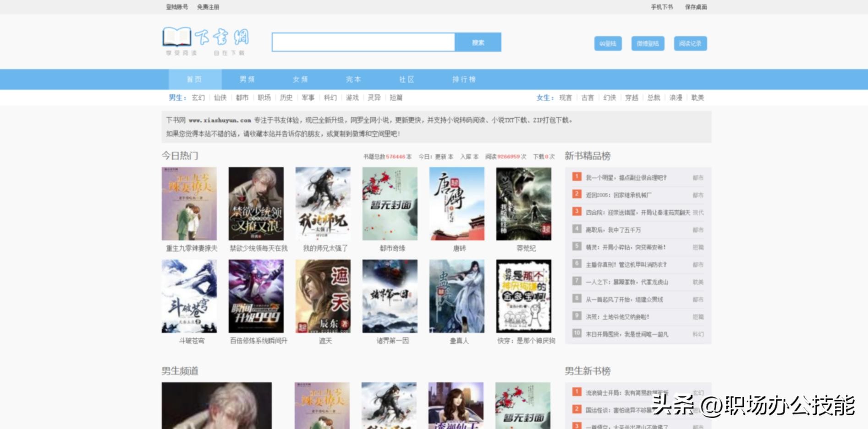Viewport: 868px width, 429px height.
Task: Click the search input field
Action: [x=363, y=42]
